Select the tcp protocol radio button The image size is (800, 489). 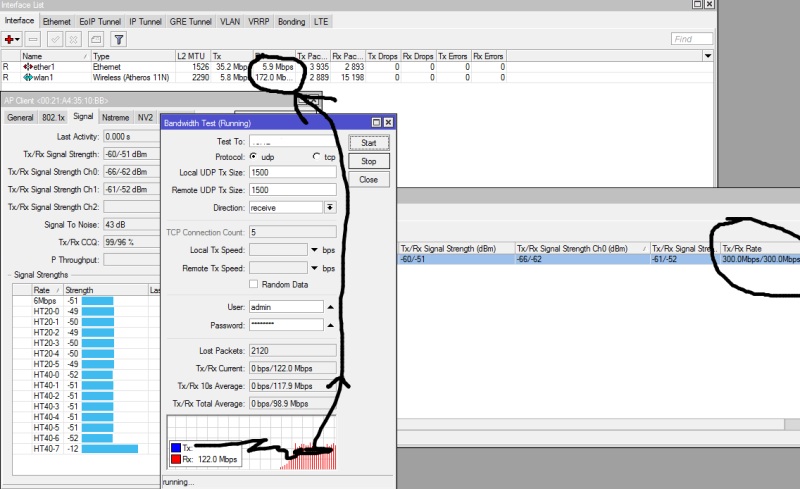pos(316,157)
